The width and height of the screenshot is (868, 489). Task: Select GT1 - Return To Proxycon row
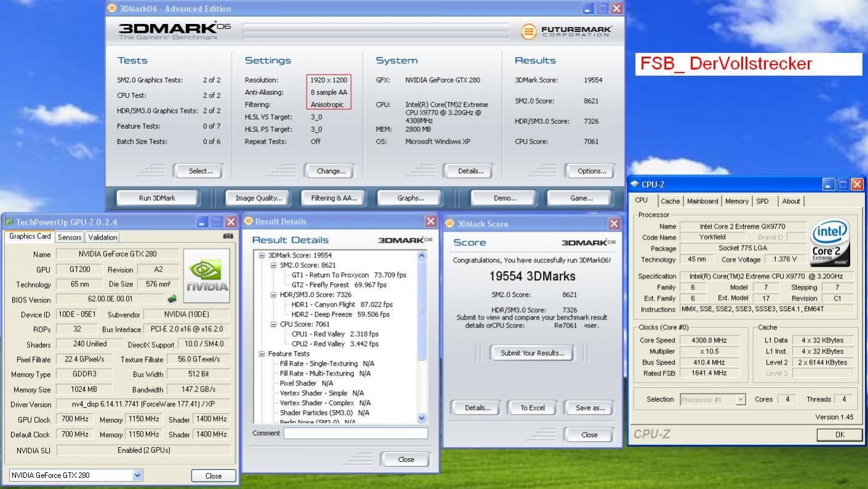(x=349, y=275)
